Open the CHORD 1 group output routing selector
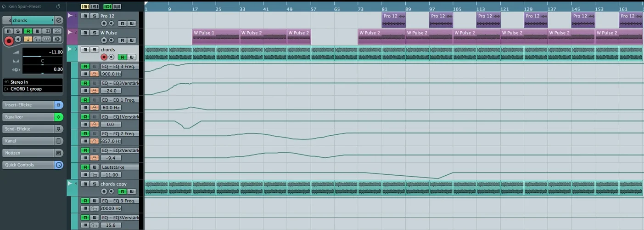The width and height of the screenshot is (644, 230). click(32, 89)
